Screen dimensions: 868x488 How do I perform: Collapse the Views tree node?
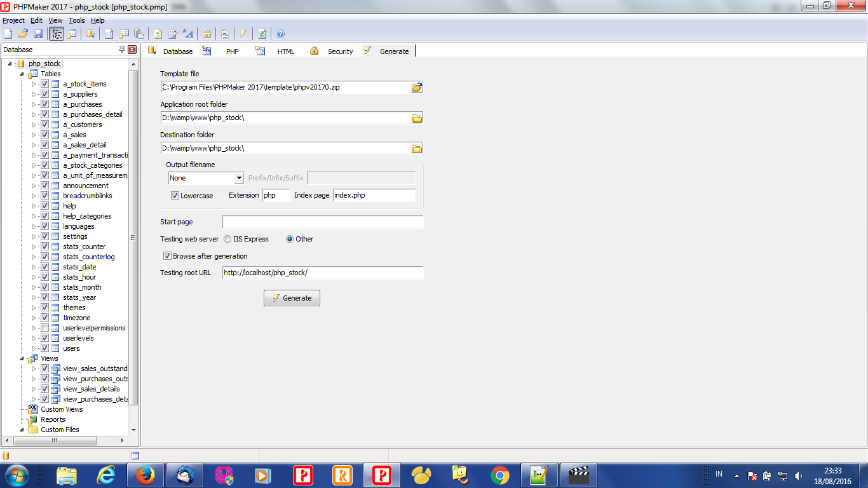pyautogui.click(x=22, y=358)
